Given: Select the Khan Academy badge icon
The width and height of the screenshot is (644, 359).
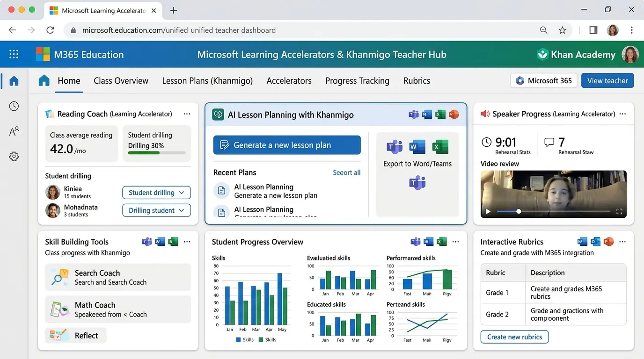Looking at the screenshot, I should 542,54.
